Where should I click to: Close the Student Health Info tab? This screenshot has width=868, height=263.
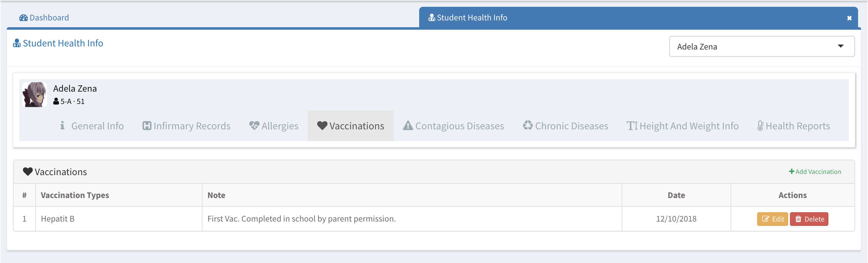click(849, 18)
